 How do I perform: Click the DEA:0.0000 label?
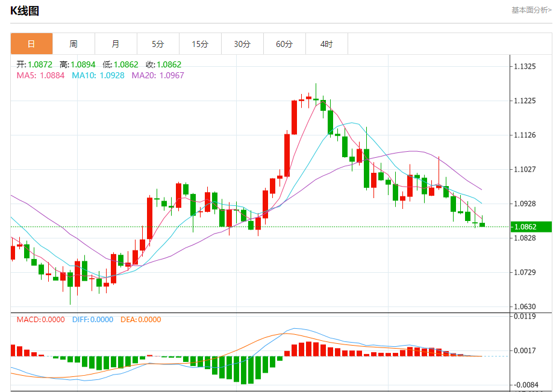141,320
